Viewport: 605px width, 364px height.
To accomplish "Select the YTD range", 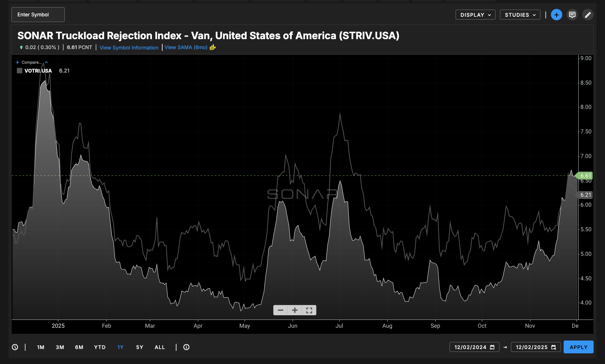I will tap(100, 347).
